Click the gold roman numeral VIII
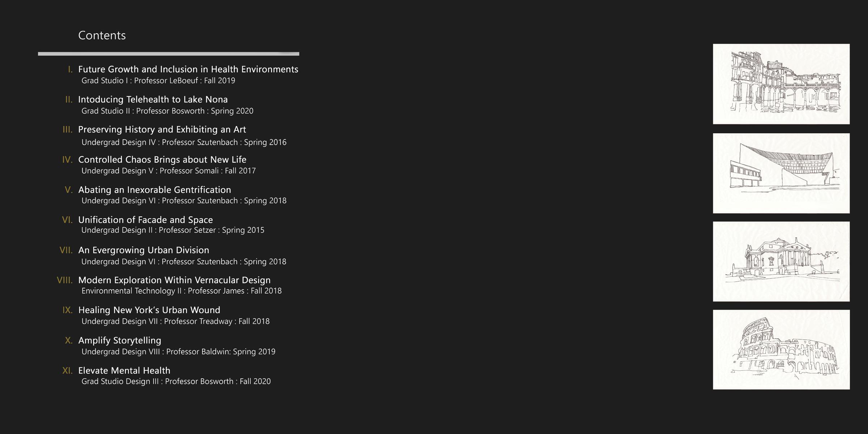Image resolution: width=868 pixels, height=434 pixels. [65, 280]
